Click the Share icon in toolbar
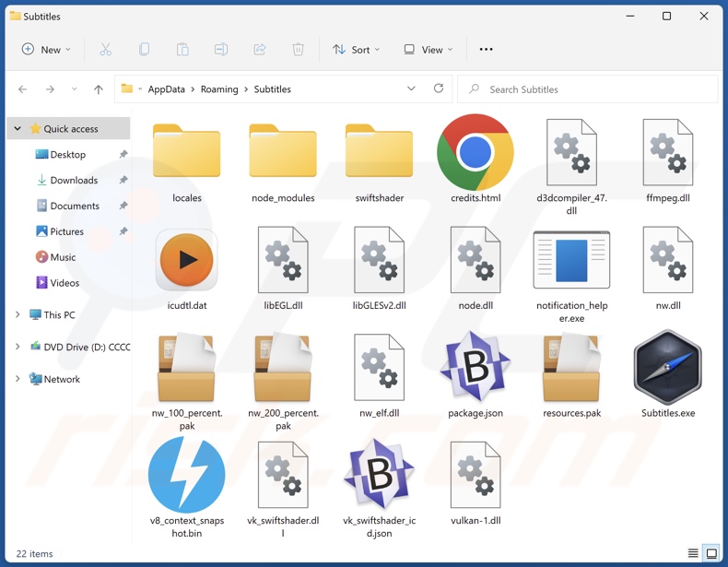728x567 pixels. 260,49
